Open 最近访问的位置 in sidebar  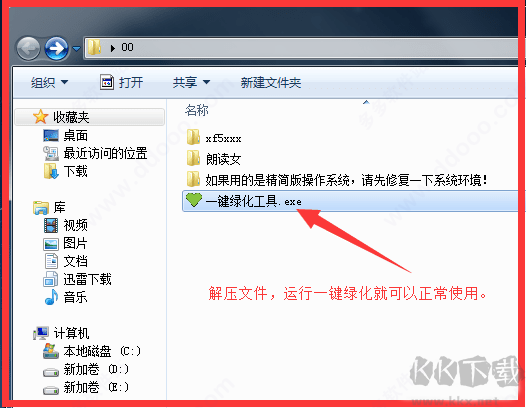[x=95, y=153]
